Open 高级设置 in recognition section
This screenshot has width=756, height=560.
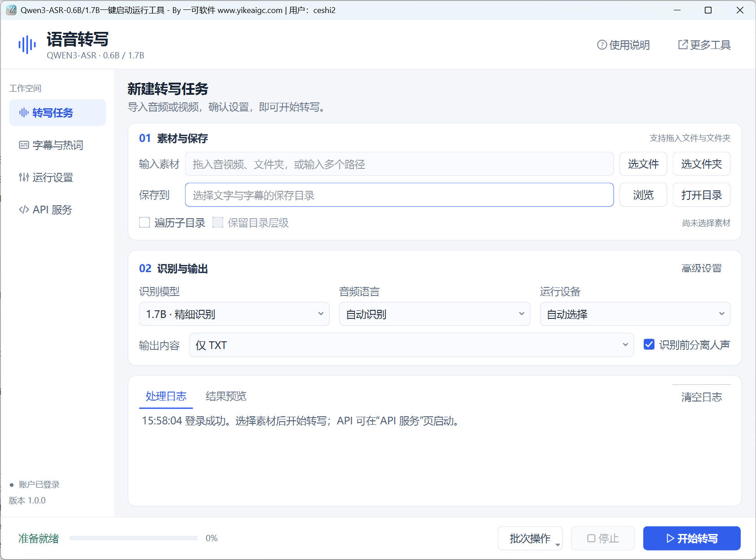click(x=701, y=268)
